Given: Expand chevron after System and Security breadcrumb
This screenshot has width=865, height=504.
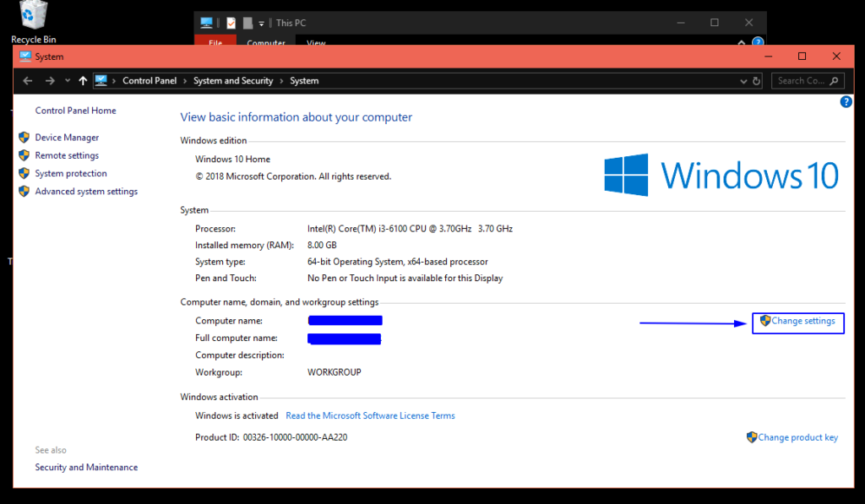Looking at the screenshot, I should (x=281, y=81).
